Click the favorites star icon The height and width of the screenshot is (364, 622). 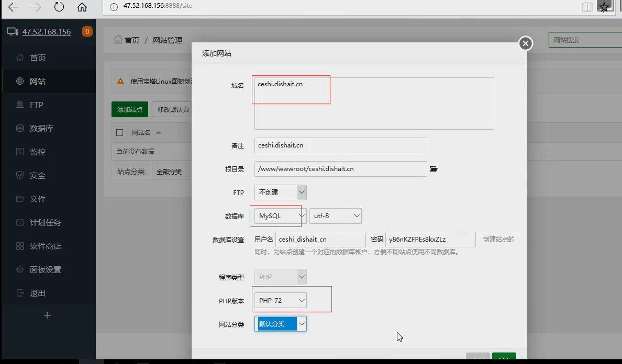(x=604, y=7)
